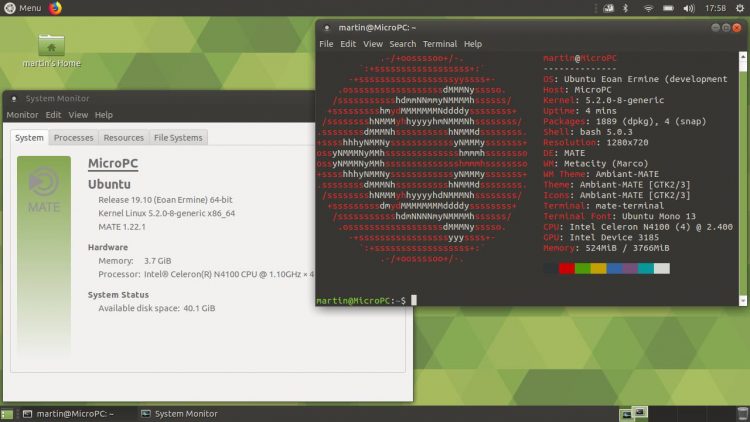Open the session gear menu in top panel
The width and height of the screenshot is (750, 422).
(740, 8)
